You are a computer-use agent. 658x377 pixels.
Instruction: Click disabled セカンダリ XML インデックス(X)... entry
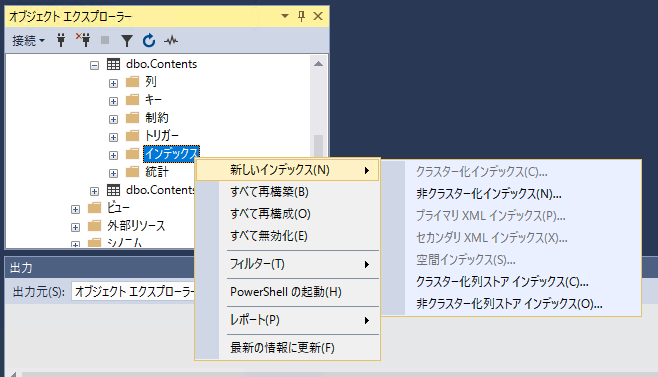pos(512,238)
